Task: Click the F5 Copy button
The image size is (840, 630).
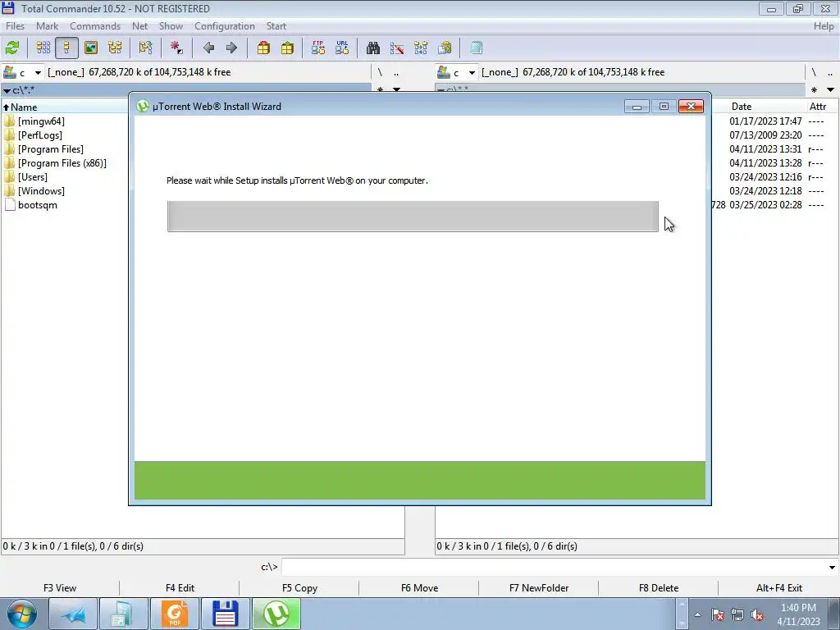Action: pyautogui.click(x=299, y=587)
